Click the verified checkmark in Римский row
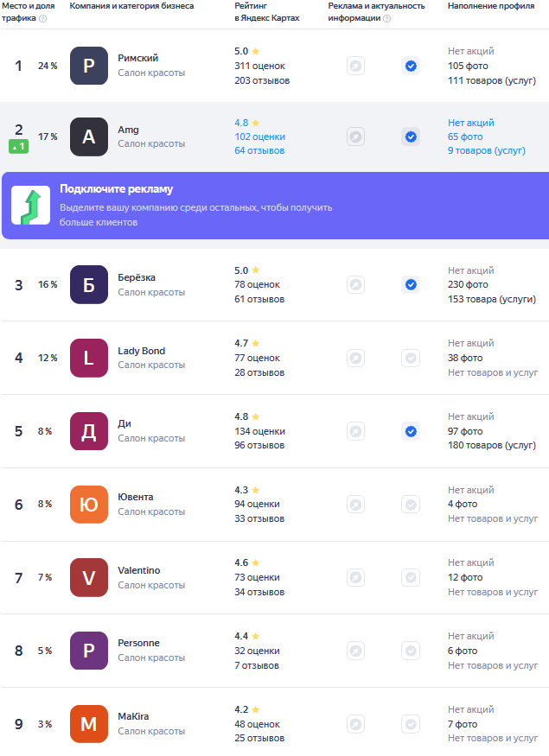This screenshot has height=756, width=549. coord(411,66)
